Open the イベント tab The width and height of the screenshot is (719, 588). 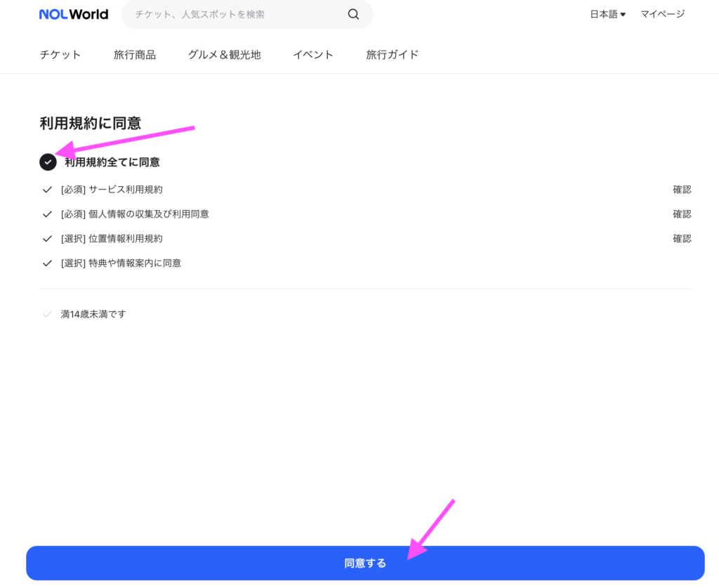[313, 55]
